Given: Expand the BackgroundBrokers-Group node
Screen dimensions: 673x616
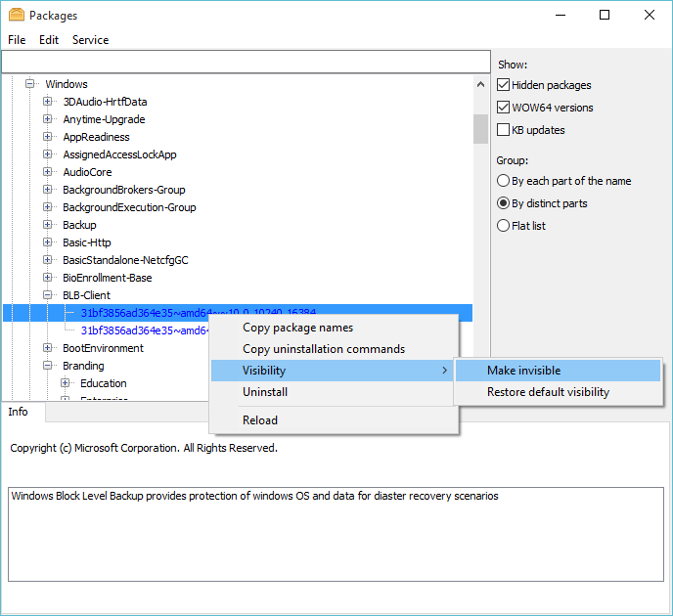Looking at the screenshot, I should [x=47, y=189].
